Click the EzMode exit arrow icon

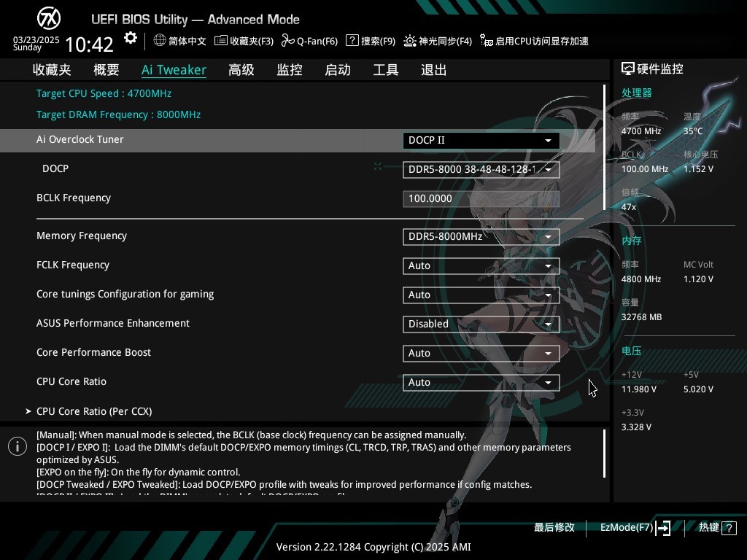tap(663, 528)
